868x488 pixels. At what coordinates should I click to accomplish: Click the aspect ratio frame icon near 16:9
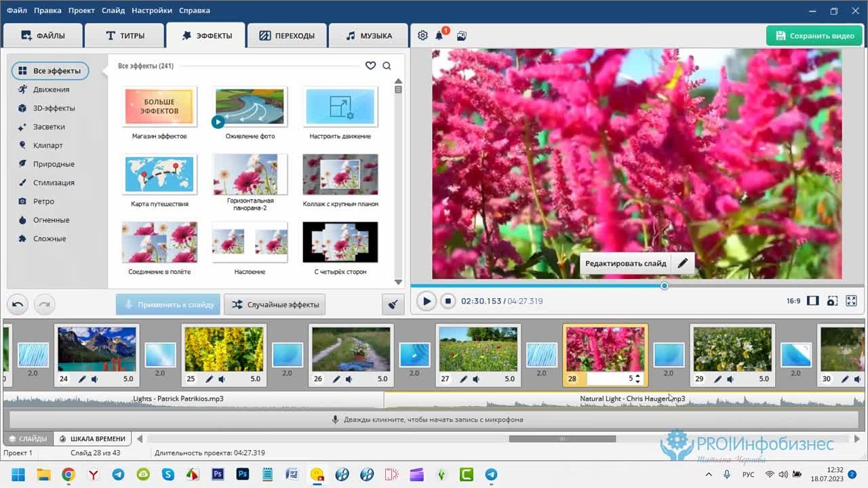[x=812, y=301]
